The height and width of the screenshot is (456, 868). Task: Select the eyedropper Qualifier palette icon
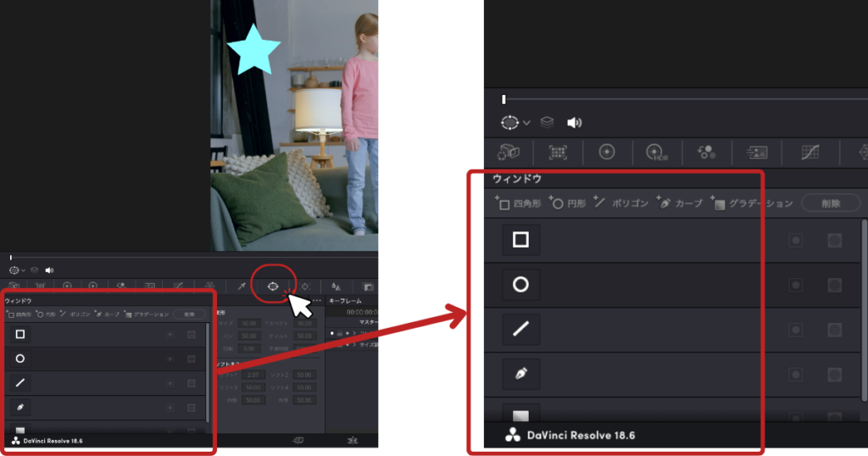(242, 287)
